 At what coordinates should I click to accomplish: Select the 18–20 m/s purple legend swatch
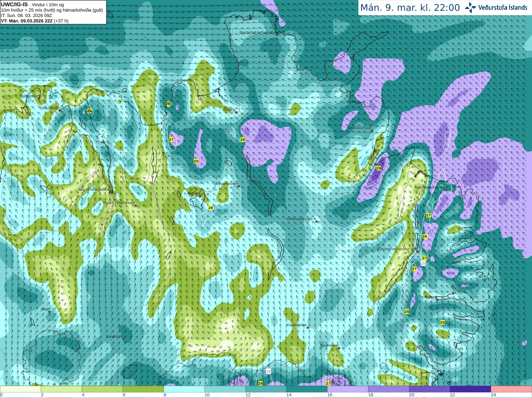(x=389, y=389)
